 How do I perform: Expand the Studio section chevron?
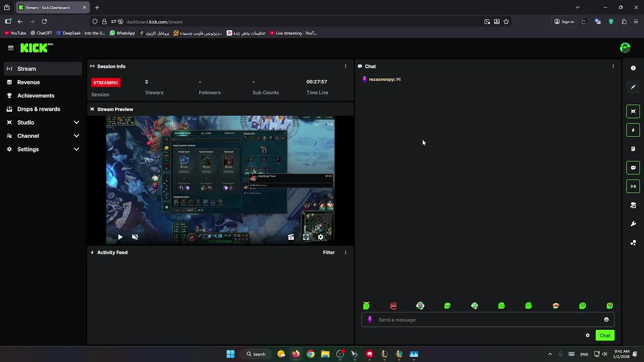pyautogui.click(x=76, y=122)
